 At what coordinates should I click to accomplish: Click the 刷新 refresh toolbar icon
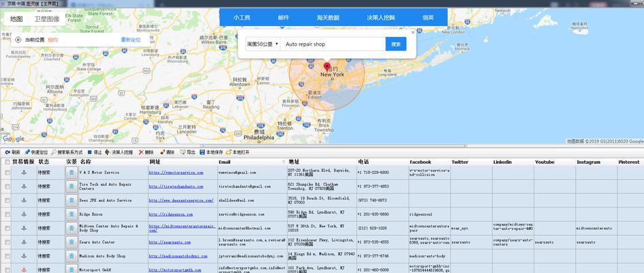(x=7, y=152)
